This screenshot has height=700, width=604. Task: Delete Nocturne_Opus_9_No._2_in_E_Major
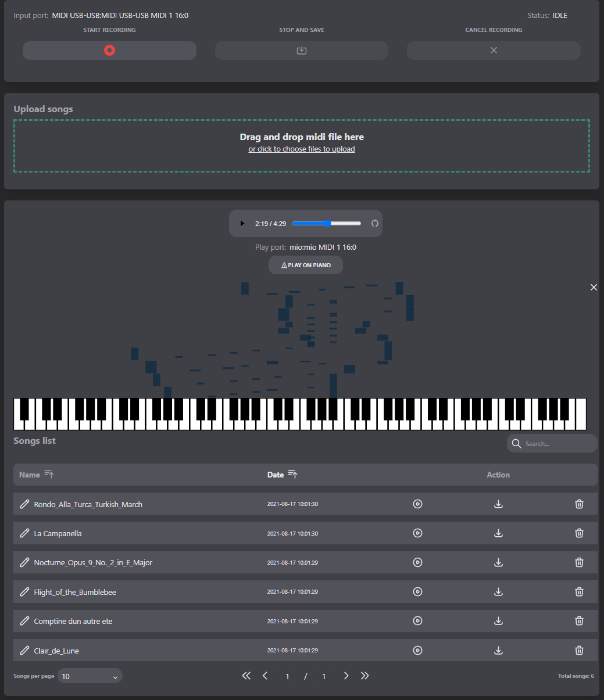click(579, 562)
